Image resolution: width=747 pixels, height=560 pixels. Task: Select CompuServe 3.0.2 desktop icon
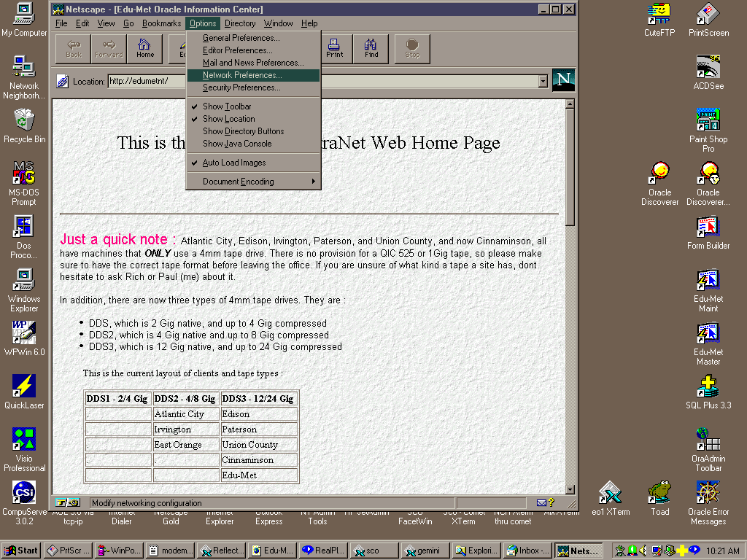point(24,503)
